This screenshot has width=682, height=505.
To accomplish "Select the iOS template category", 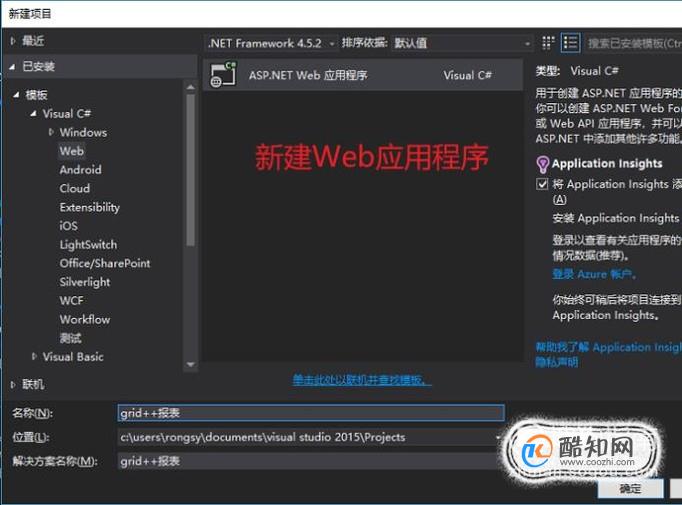I will click(69, 226).
